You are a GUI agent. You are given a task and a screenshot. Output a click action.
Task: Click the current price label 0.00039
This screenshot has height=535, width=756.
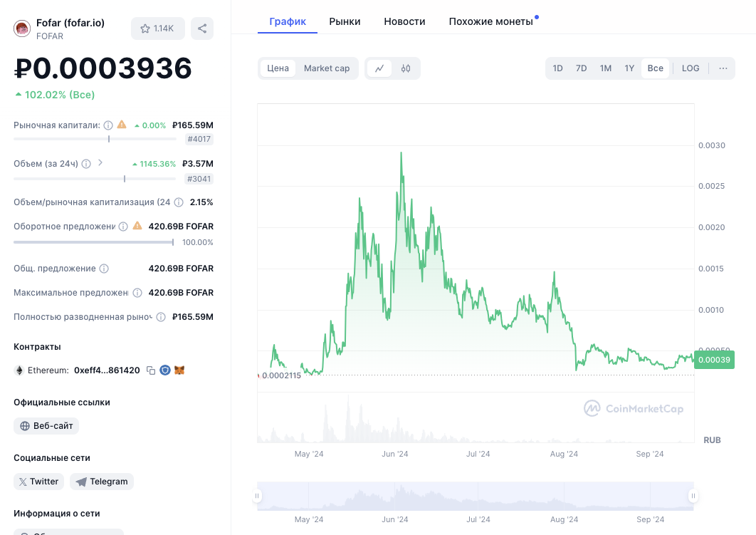pyautogui.click(x=714, y=360)
